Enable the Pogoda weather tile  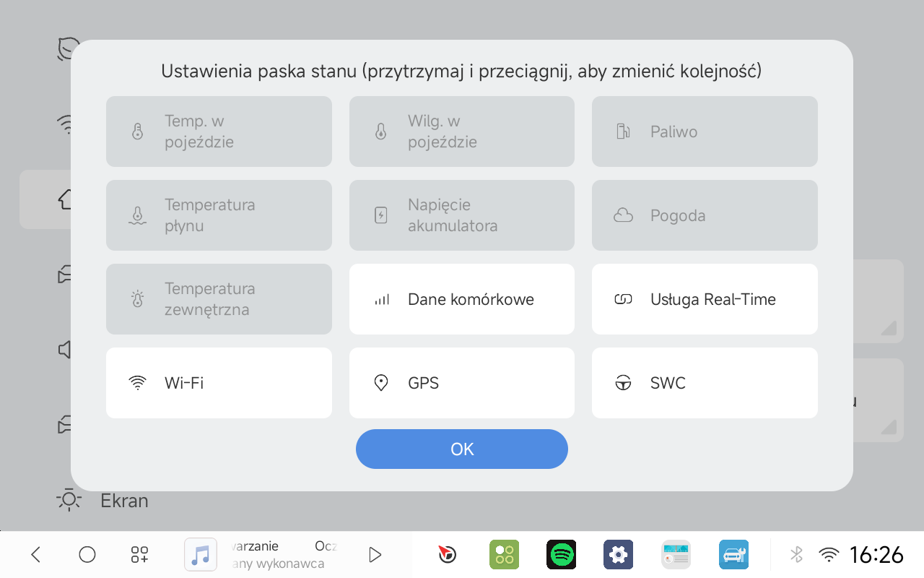tap(705, 215)
